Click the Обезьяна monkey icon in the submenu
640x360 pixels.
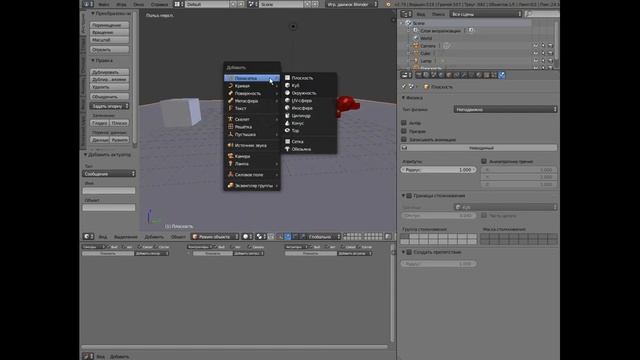(287, 149)
